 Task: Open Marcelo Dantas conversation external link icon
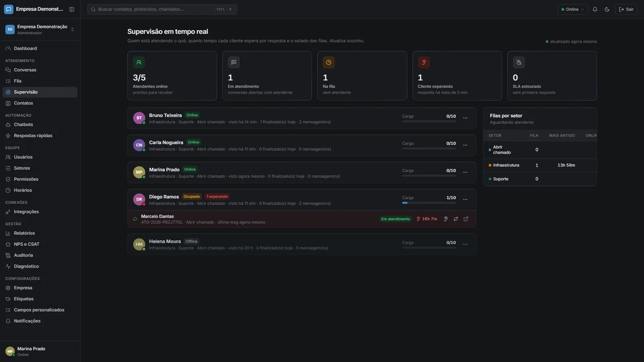pos(466,219)
